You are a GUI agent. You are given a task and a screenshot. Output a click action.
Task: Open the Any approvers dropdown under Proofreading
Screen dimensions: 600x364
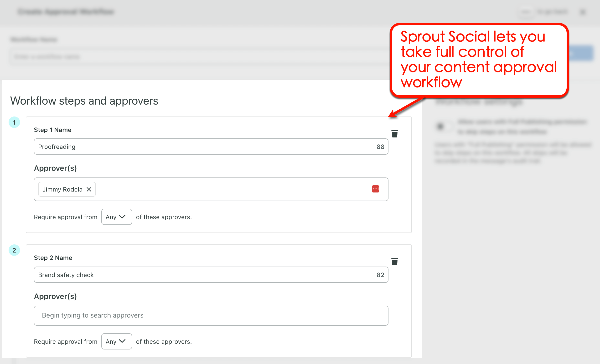[116, 217]
